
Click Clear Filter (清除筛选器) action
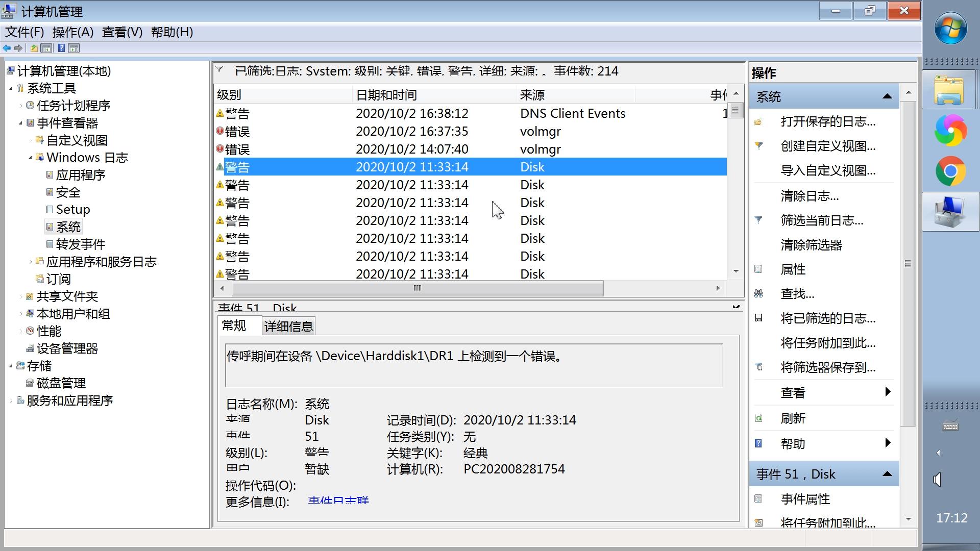pos(811,245)
